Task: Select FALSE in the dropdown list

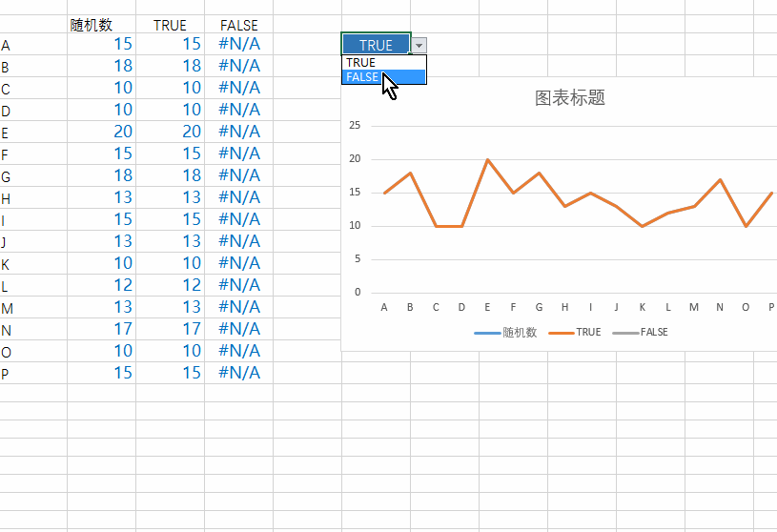Action: tap(383, 77)
